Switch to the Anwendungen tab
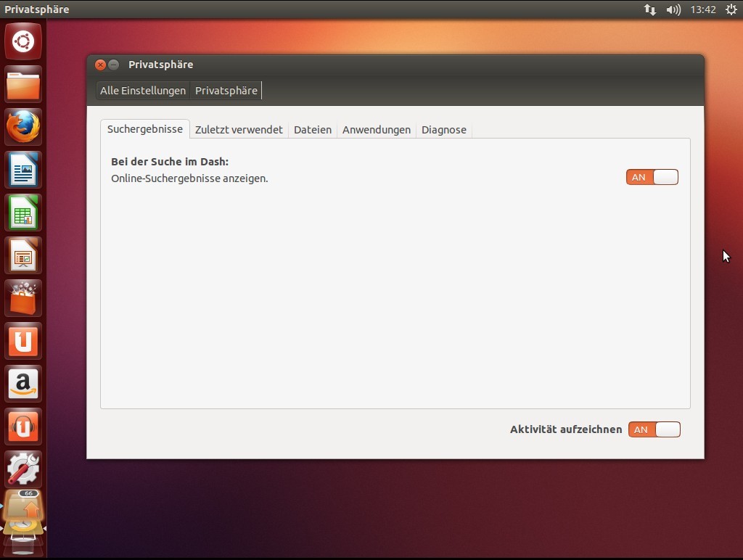 pos(377,130)
